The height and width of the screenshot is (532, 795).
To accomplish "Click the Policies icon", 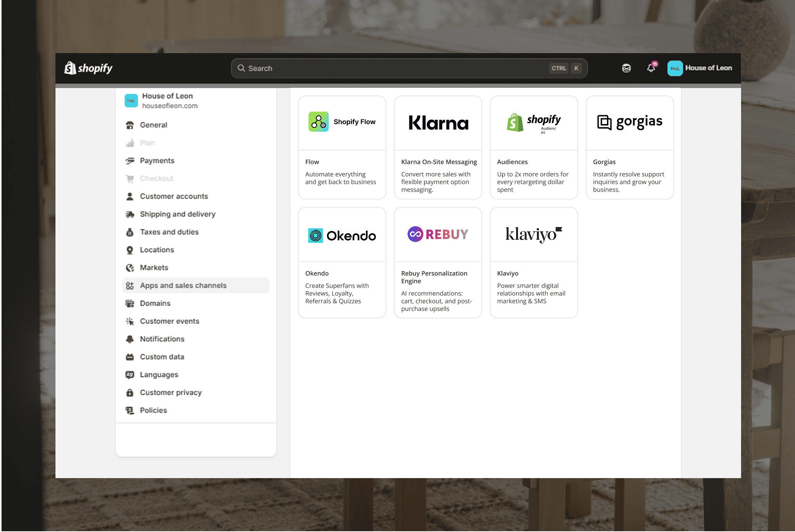I will (130, 410).
